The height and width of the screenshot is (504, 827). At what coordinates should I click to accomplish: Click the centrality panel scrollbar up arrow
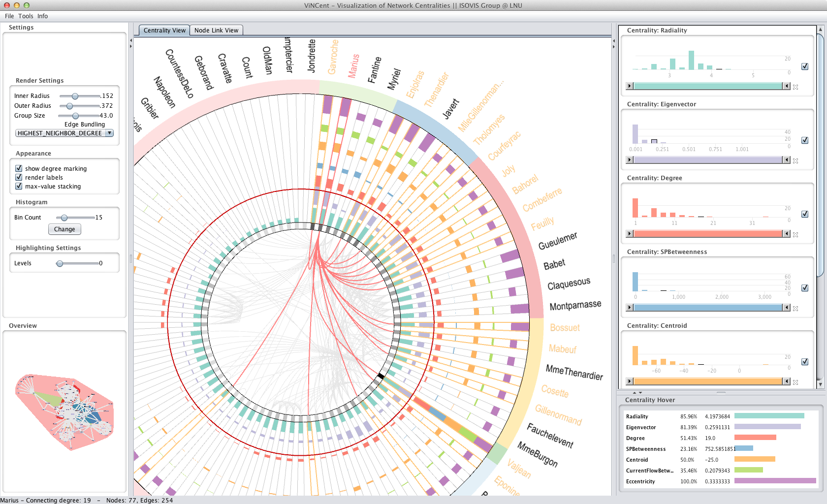[x=820, y=30]
